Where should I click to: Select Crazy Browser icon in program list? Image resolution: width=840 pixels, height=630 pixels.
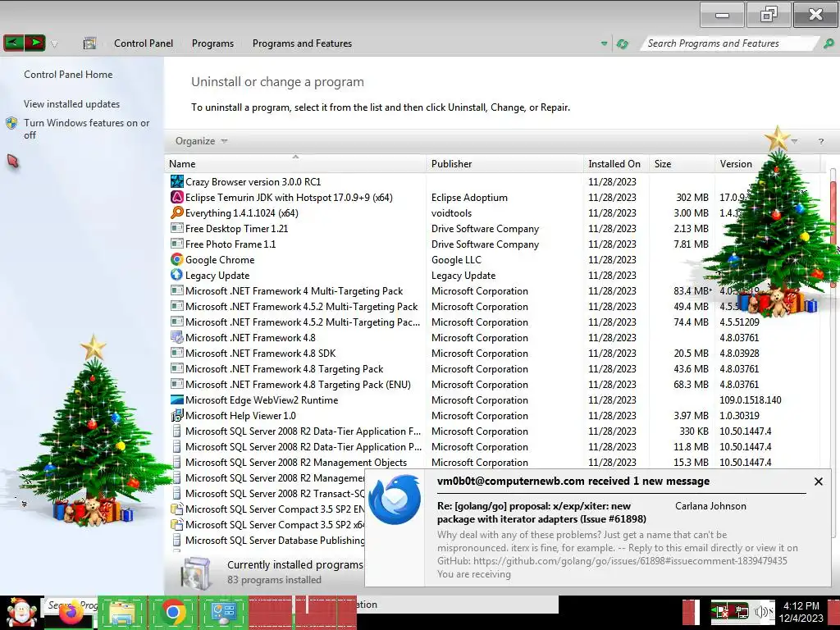pos(177,181)
